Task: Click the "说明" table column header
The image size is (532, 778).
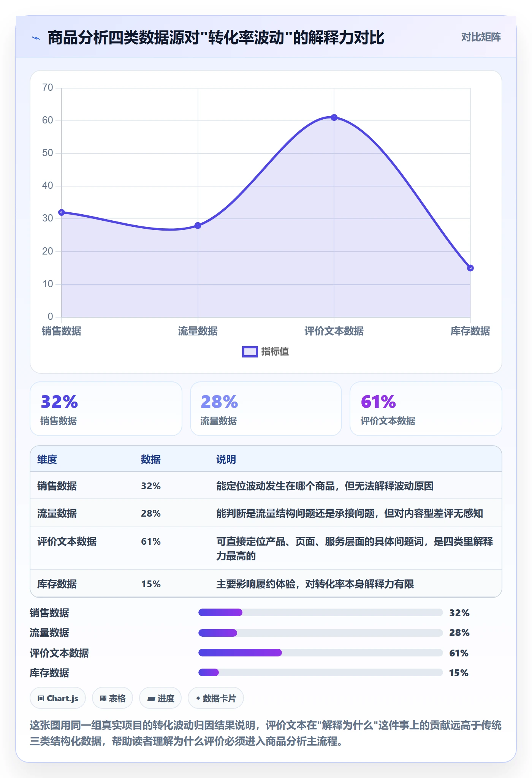Action: [x=226, y=460]
